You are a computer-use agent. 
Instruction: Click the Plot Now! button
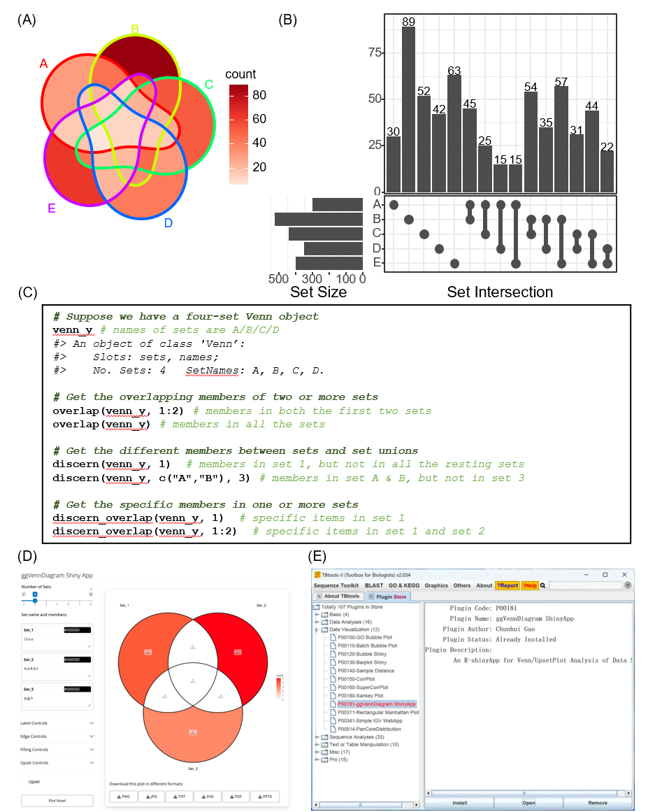pyautogui.click(x=57, y=801)
